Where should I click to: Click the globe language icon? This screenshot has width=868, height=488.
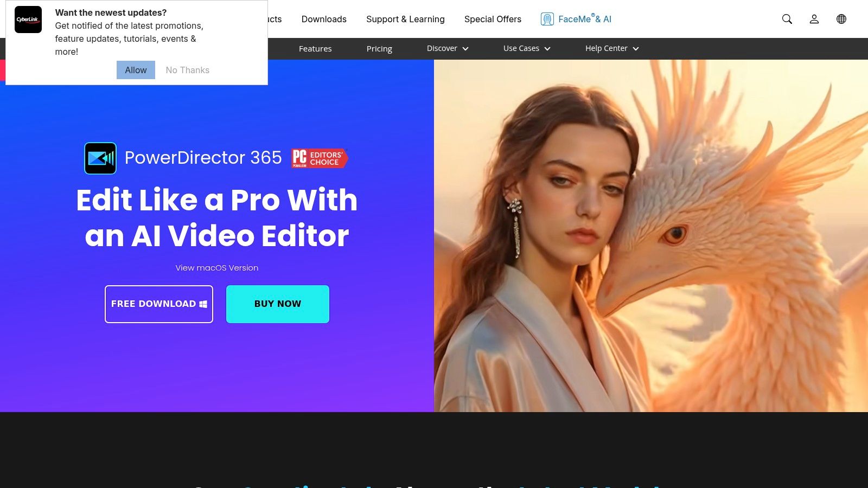coord(841,19)
